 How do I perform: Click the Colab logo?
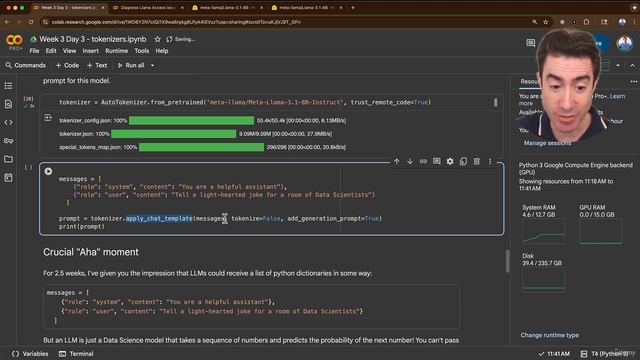14,40
